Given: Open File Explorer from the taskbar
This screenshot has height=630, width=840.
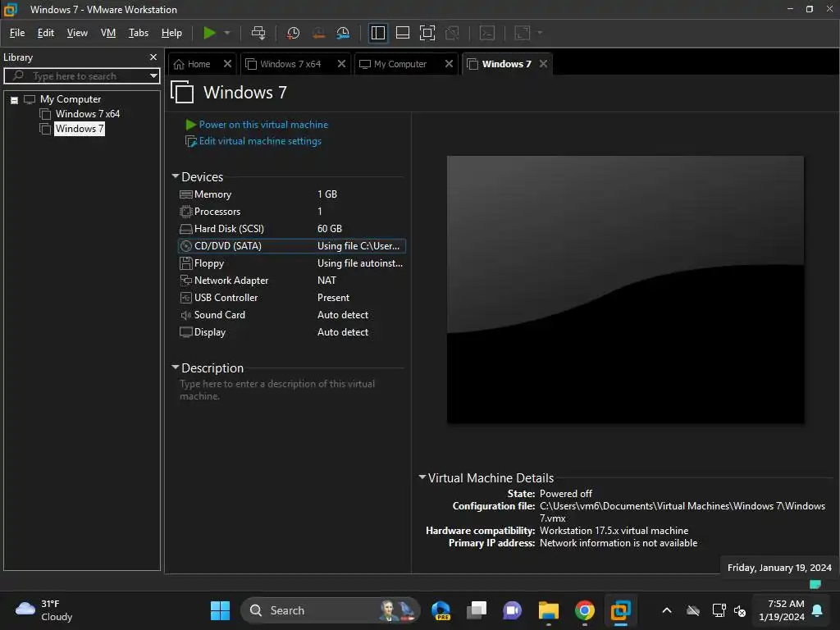Looking at the screenshot, I should [x=549, y=610].
